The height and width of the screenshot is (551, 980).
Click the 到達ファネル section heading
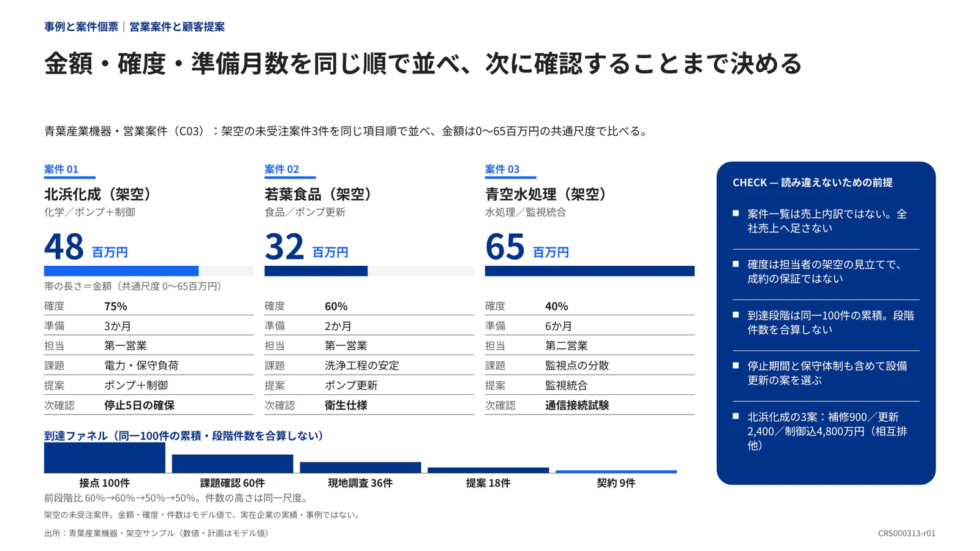[x=184, y=436]
